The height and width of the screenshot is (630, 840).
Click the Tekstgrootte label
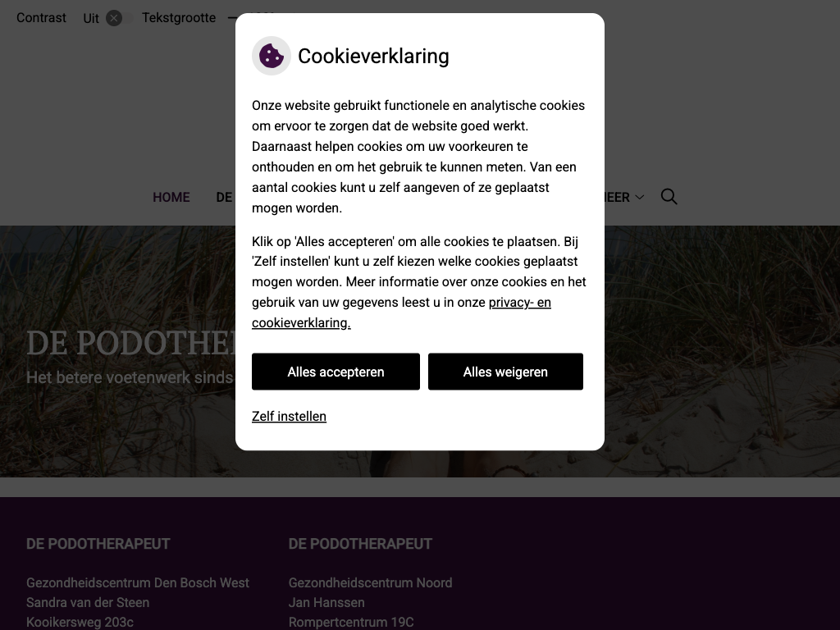[x=179, y=18]
